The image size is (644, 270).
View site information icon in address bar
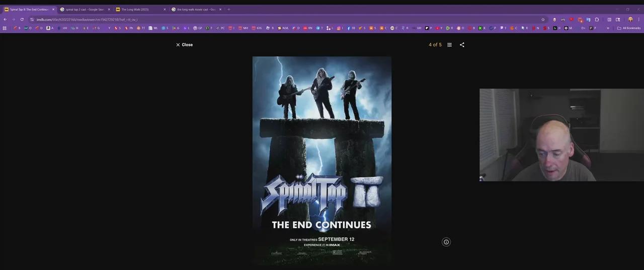[32, 20]
